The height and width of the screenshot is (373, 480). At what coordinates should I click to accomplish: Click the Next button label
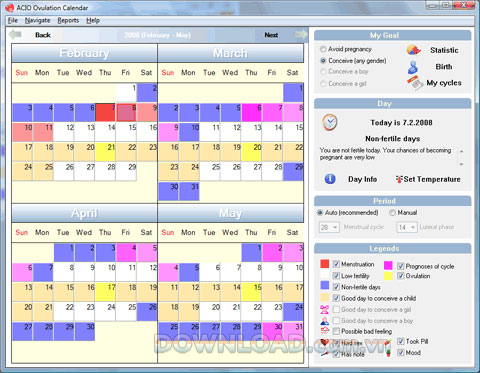click(x=271, y=35)
